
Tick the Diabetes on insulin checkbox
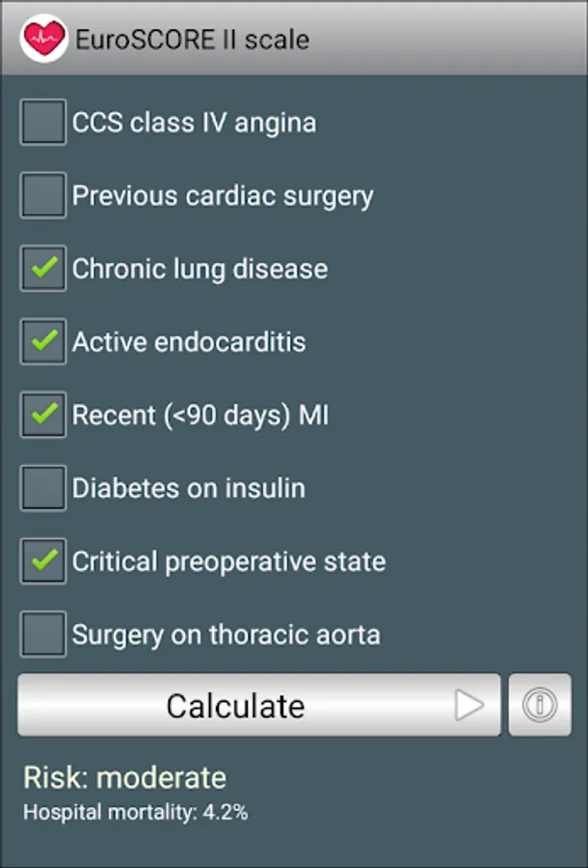click(x=43, y=488)
